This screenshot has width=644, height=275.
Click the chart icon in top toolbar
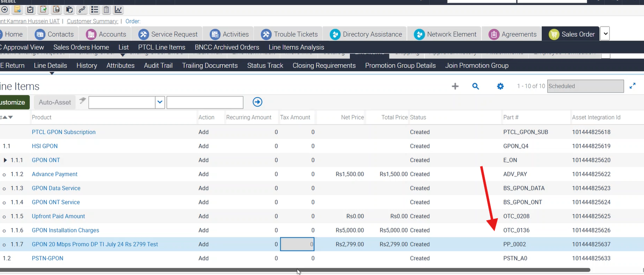click(x=118, y=9)
